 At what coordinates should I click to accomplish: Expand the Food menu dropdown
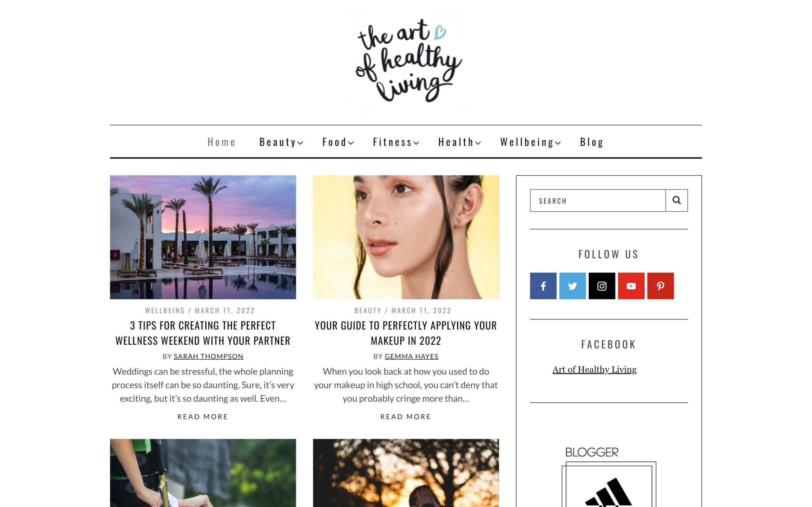(338, 142)
